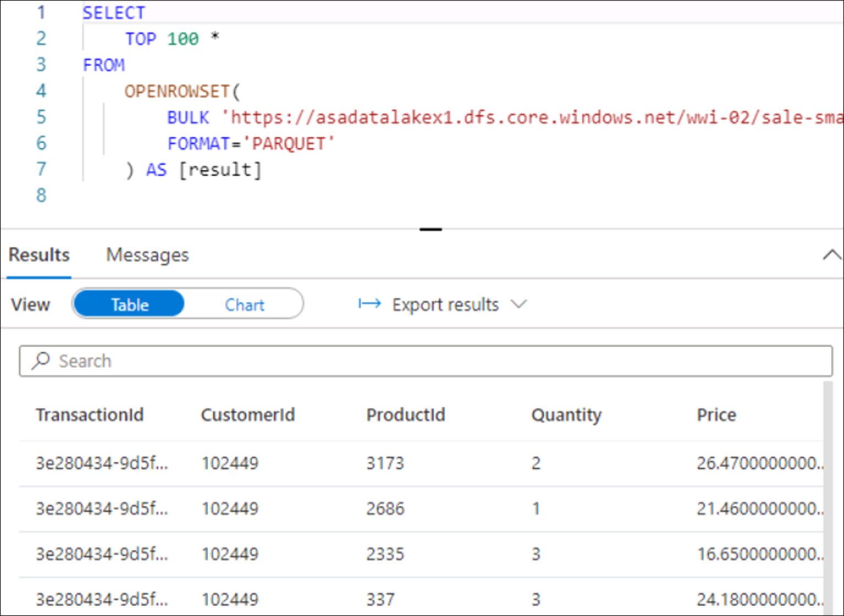Collapse the results panel chevron
Image resolution: width=844 pixels, height=616 pixels.
[x=832, y=255]
